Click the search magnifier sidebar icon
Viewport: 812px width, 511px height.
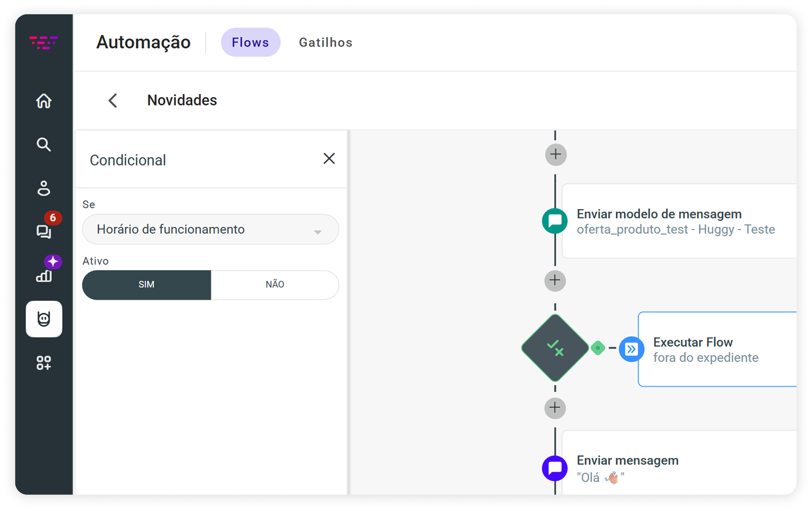[x=44, y=145]
